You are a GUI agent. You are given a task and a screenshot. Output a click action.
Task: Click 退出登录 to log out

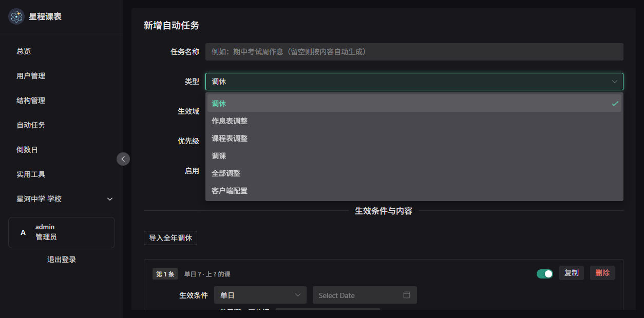[62, 260]
